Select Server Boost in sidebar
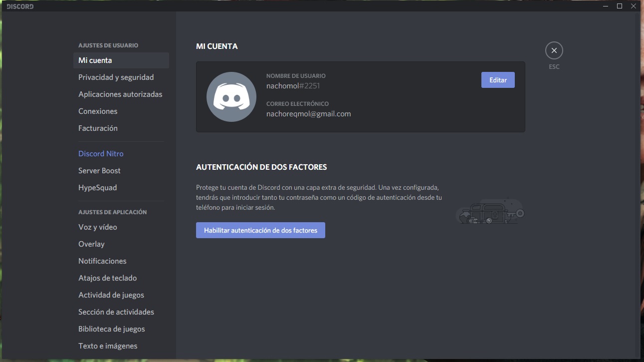The height and width of the screenshot is (362, 644). click(99, 171)
